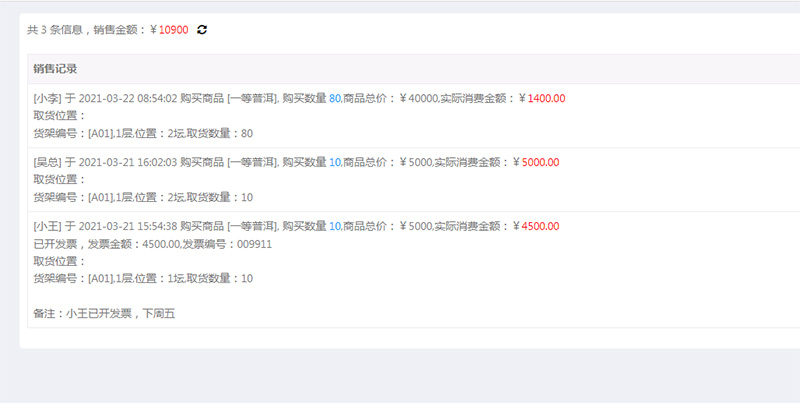Click the 销售记录 table header
Viewport: 800px width, 403px height.
pyautogui.click(x=55, y=69)
